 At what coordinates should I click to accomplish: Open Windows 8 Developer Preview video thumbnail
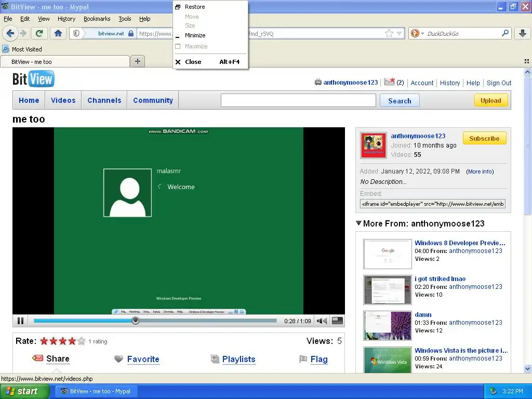[x=388, y=254]
